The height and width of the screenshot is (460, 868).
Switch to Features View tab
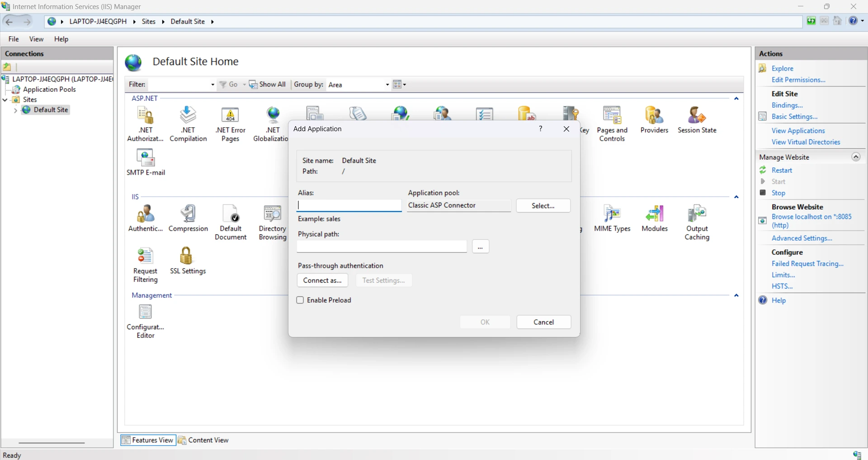coord(148,440)
